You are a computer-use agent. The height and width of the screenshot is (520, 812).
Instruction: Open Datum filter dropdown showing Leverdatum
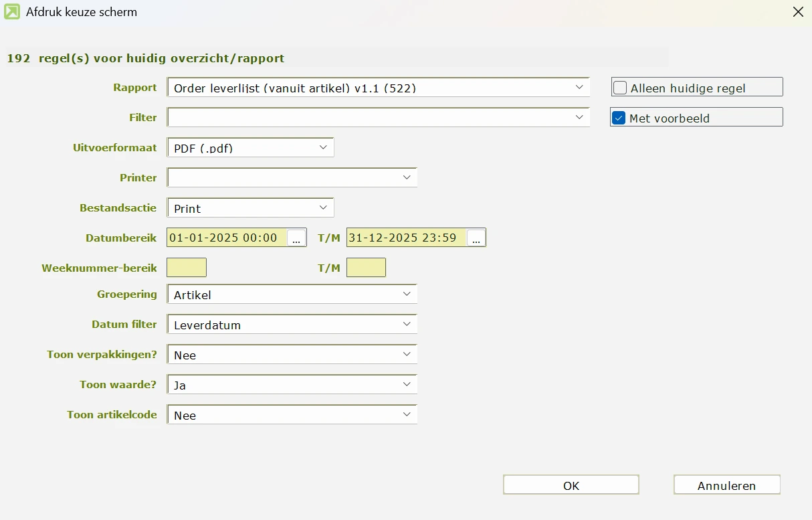coord(406,324)
